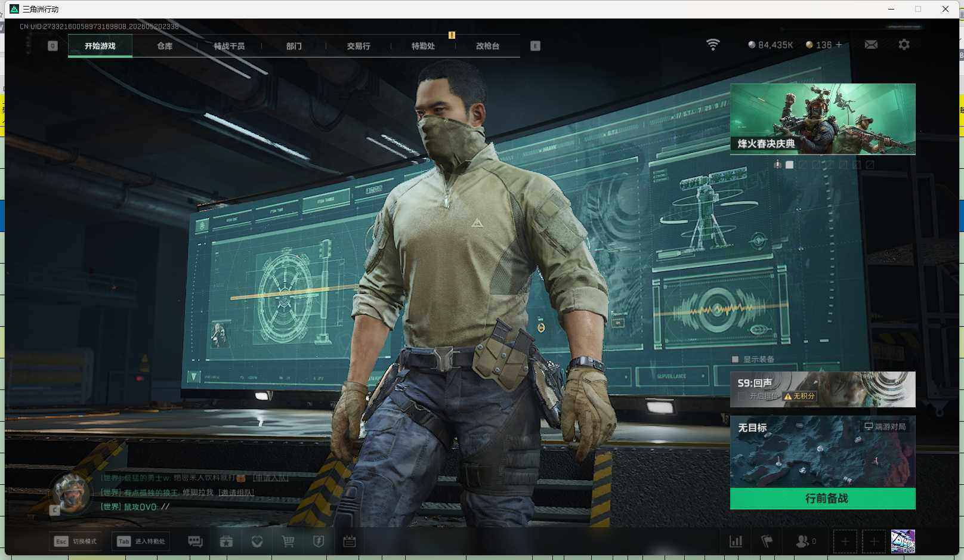964x560 pixels.
Task: Close the 三角洲行动 window
Action: pyautogui.click(x=946, y=9)
